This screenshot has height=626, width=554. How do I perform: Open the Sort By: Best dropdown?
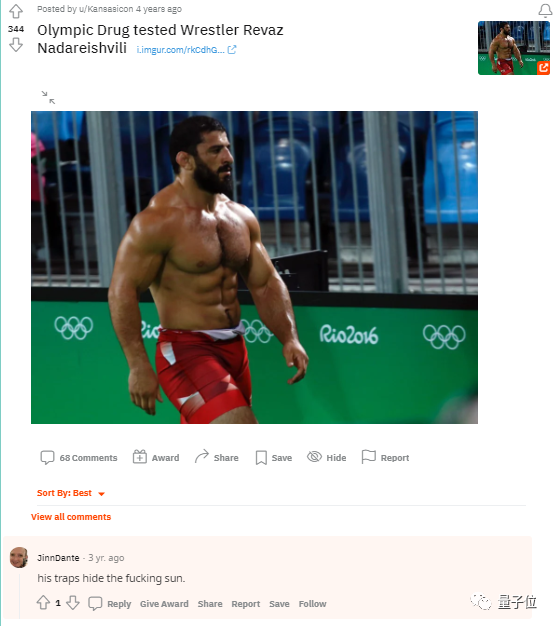71,493
